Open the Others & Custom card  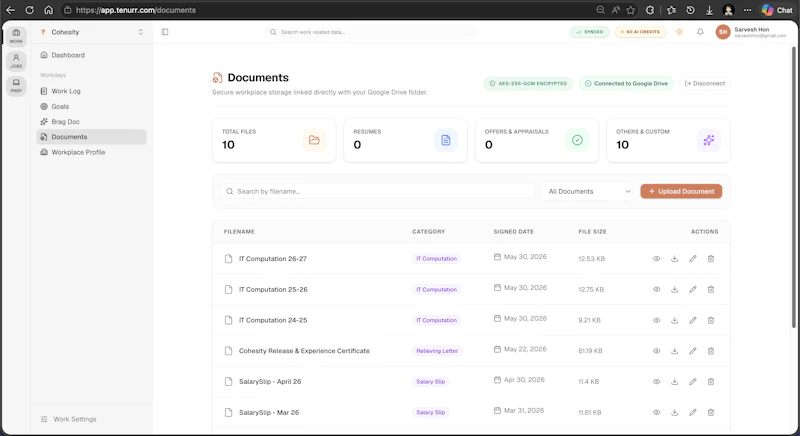coord(668,140)
